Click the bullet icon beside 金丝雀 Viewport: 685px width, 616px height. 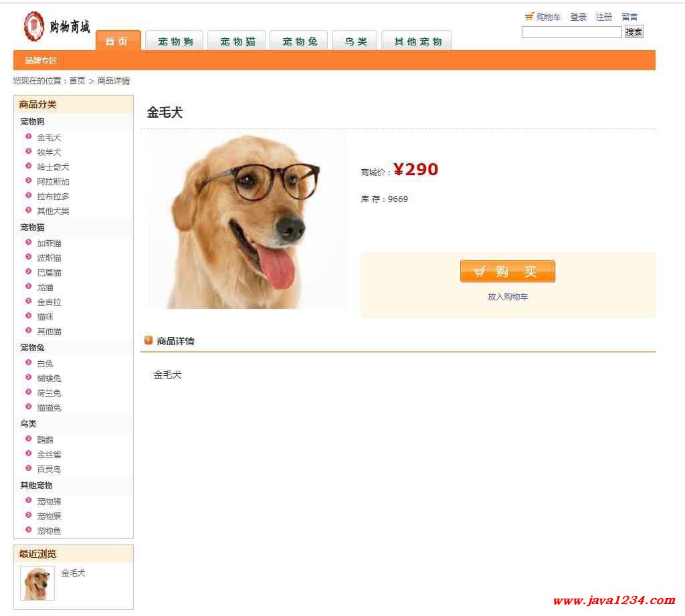[x=28, y=453]
